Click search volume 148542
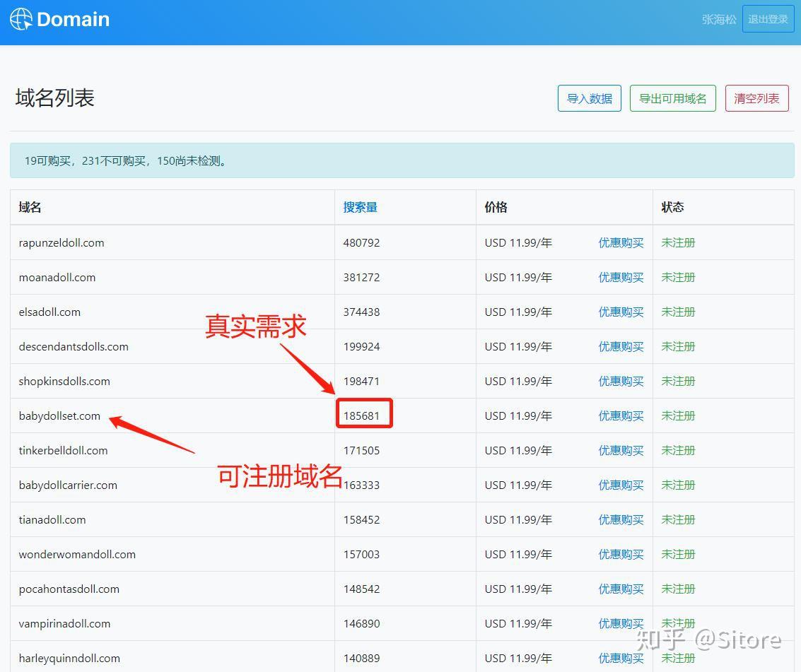Image resolution: width=801 pixels, height=672 pixels. coord(362,589)
